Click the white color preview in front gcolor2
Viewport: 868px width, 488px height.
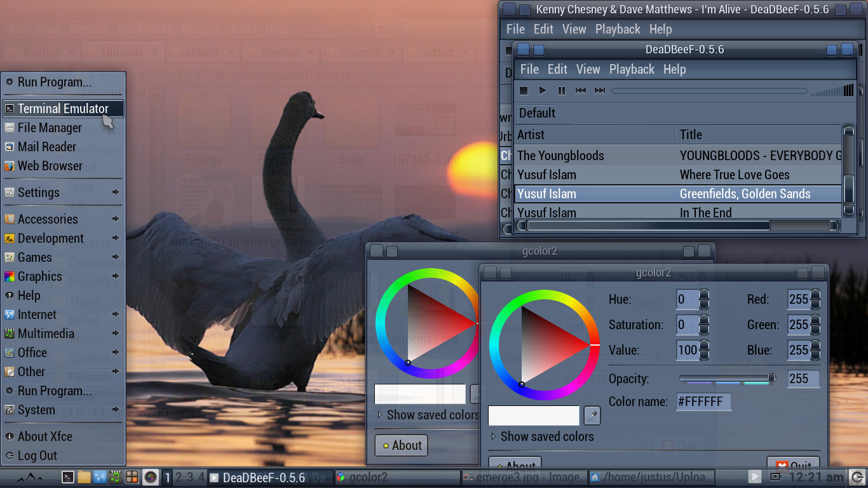[534, 416]
